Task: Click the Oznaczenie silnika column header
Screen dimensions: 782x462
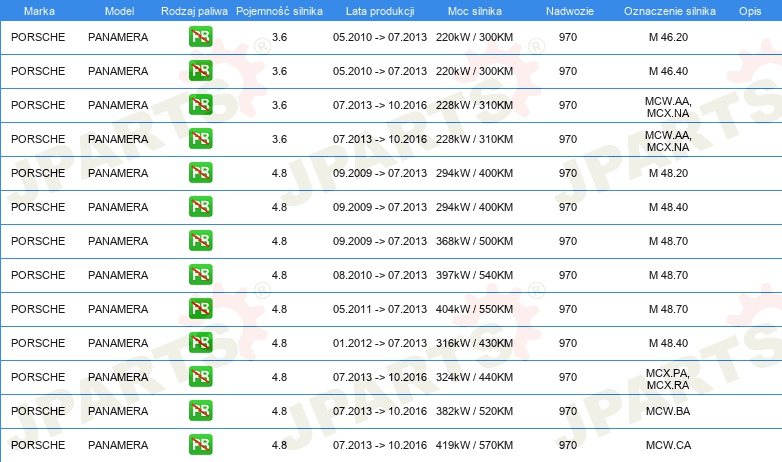Action: point(670,11)
